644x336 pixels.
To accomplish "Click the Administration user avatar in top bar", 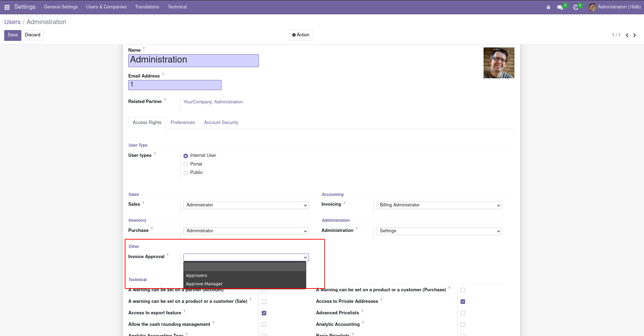I will click(592, 7).
